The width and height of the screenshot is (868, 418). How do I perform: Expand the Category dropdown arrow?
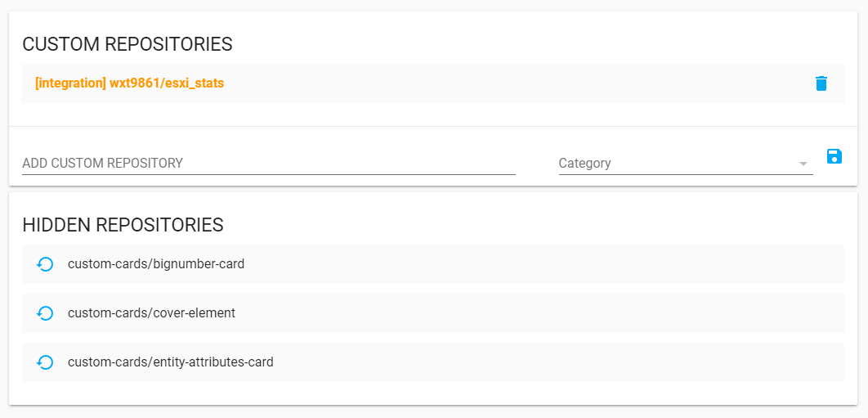click(803, 164)
